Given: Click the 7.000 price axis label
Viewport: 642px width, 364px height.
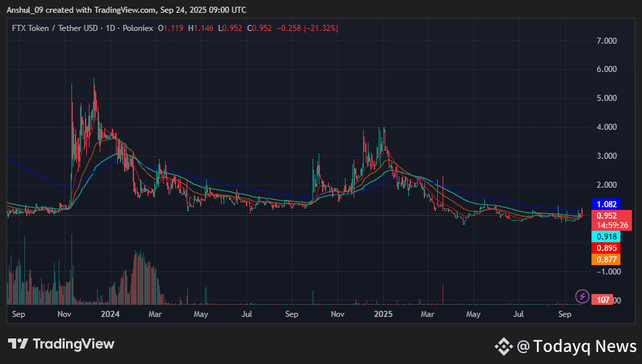Looking at the screenshot, I should coord(607,41).
